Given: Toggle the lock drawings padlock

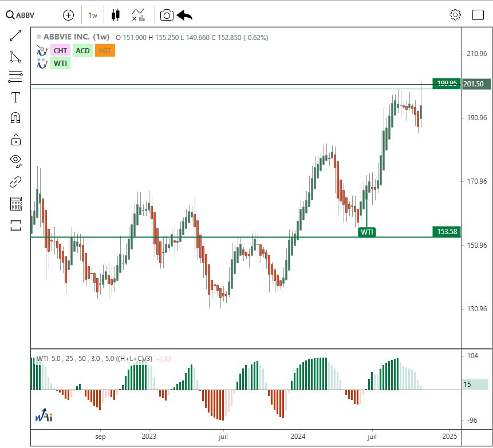Looking at the screenshot, I should click(x=15, y=139).
